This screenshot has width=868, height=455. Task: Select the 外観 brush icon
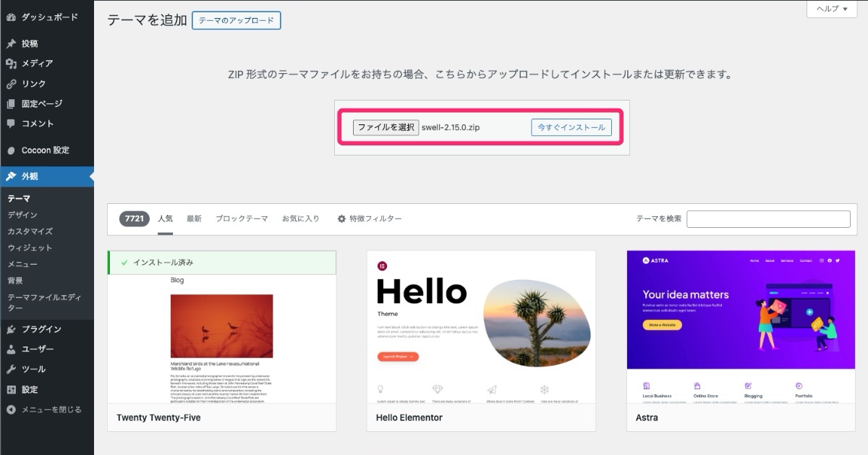coord(10,176)
